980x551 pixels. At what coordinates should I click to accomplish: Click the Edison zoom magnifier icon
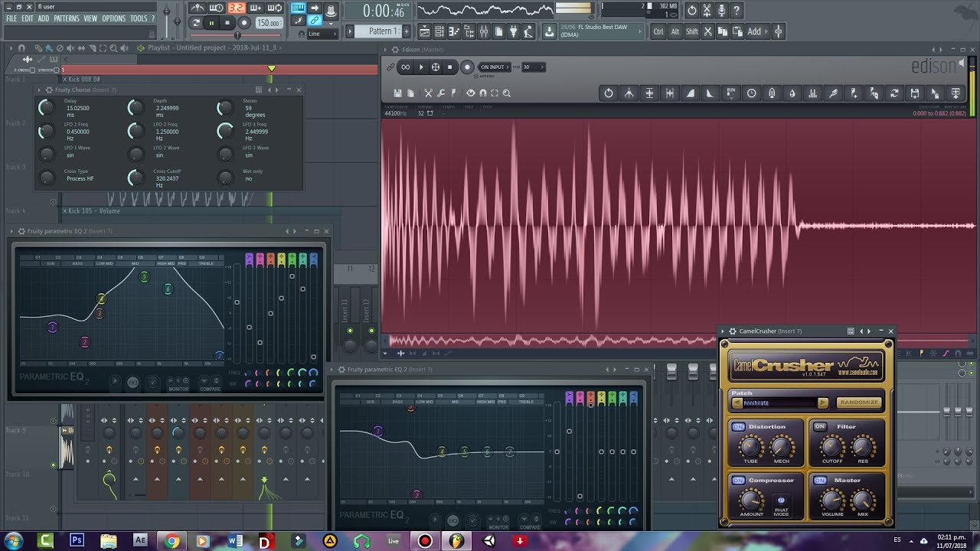pyautogui.click(x=507, y=93)
